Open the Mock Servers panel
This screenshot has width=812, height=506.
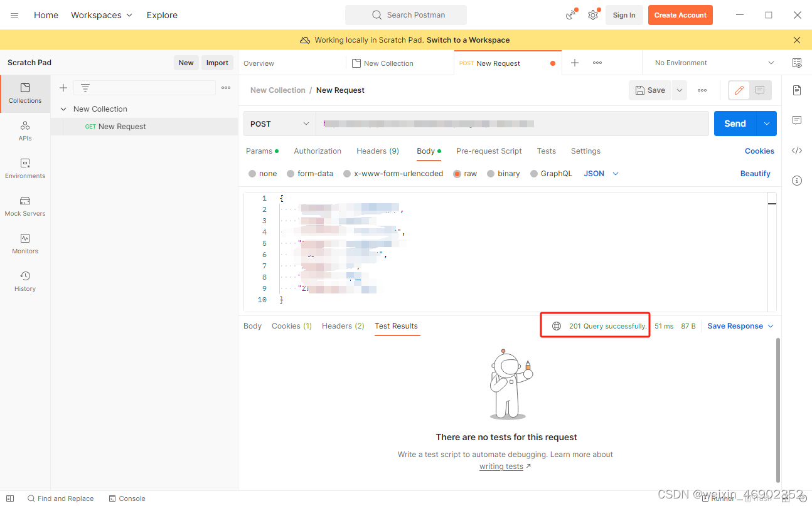click(x=24, y=206)
